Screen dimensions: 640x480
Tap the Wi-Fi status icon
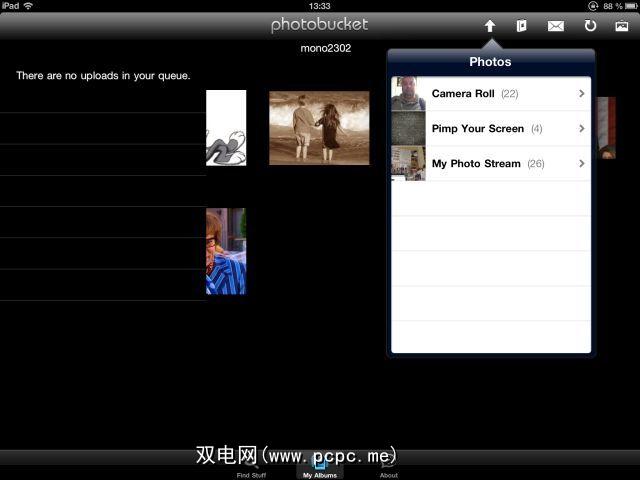pyautogui.click(x=28, y=6)
